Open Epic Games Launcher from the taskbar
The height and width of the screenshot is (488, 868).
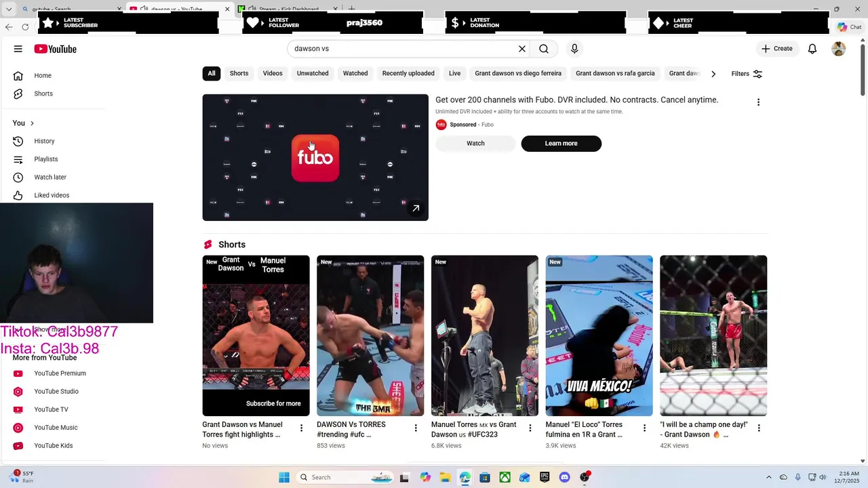pos(545,477)
